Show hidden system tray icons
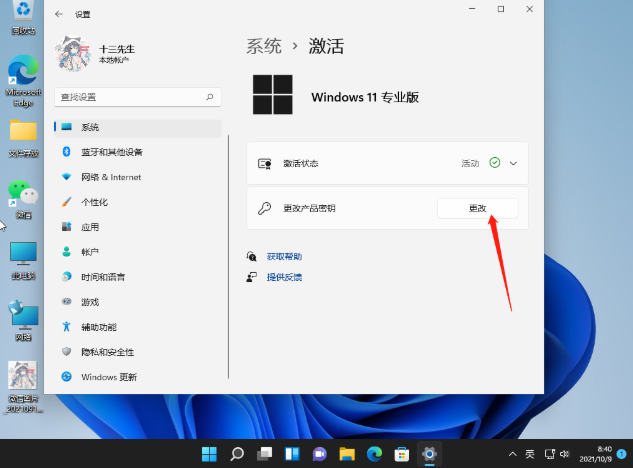The image size is (633, 468). click(x=512, y=453)
